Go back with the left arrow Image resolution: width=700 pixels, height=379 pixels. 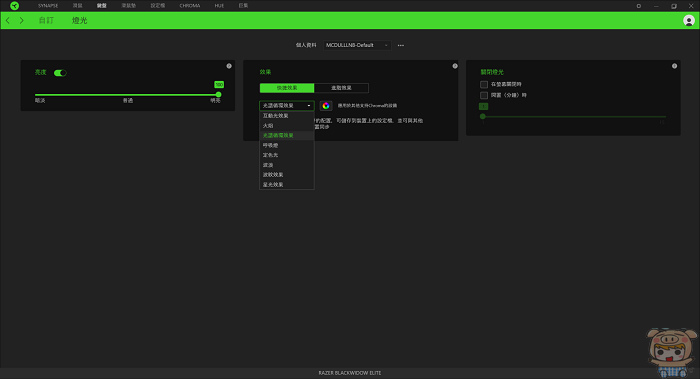[8, 21]
